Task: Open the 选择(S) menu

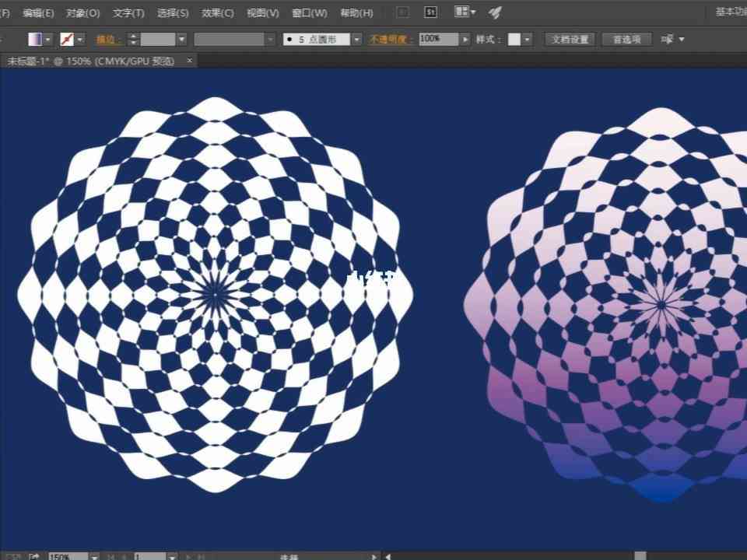Action: [173, 13]
